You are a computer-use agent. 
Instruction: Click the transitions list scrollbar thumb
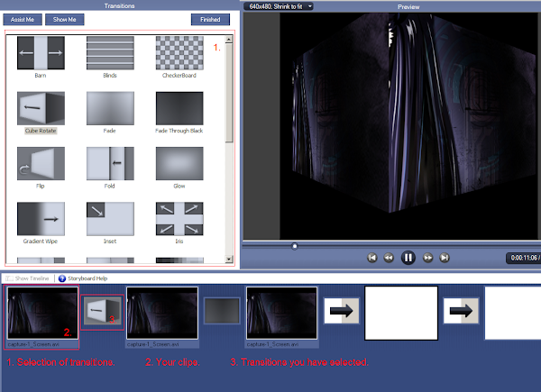click(229, 93)
